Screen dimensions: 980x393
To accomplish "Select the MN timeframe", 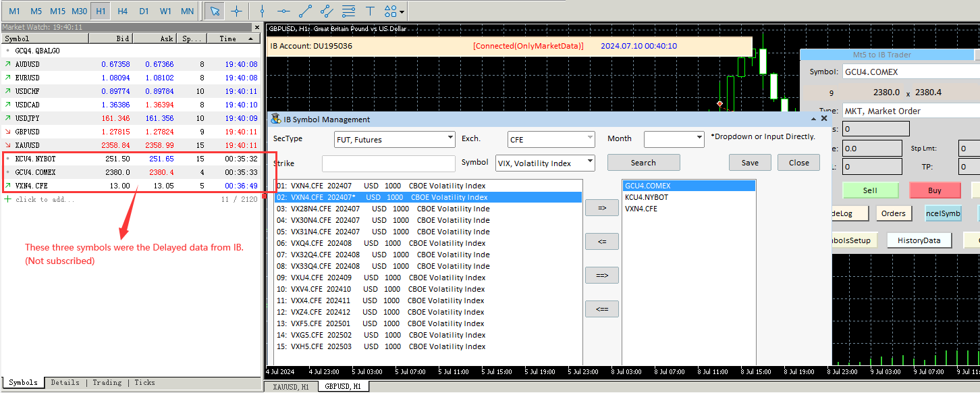I will 187,11.
